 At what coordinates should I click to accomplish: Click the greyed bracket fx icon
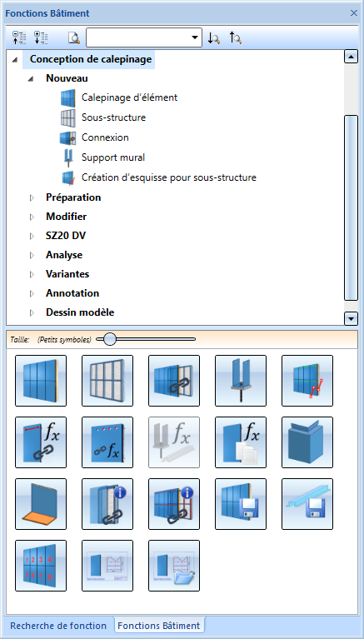174,442
